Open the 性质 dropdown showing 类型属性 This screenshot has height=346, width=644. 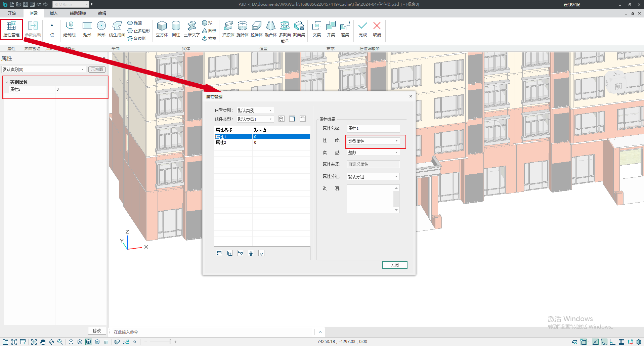[x=373, y=141]
